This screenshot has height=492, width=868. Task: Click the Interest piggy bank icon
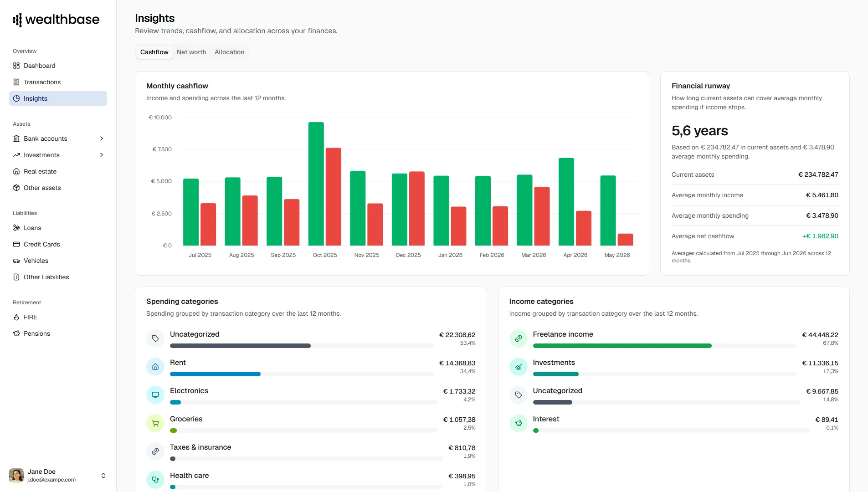click(x=519, y=423)
